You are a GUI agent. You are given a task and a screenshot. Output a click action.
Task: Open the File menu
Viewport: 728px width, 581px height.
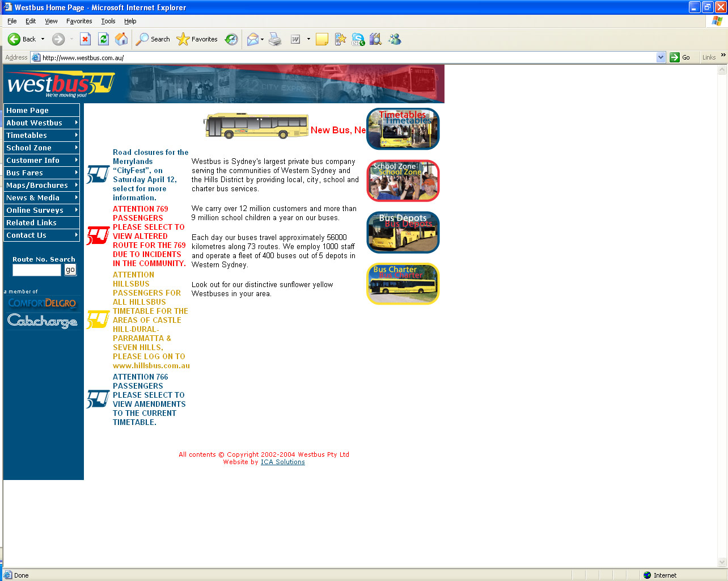(x=12, y=21)
